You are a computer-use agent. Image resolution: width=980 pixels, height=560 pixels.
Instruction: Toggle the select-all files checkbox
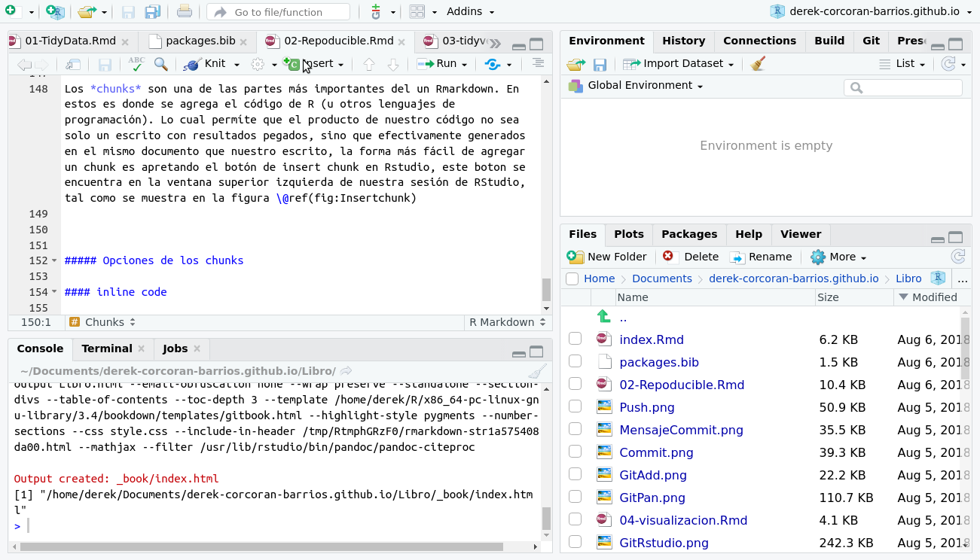point(572,278)
